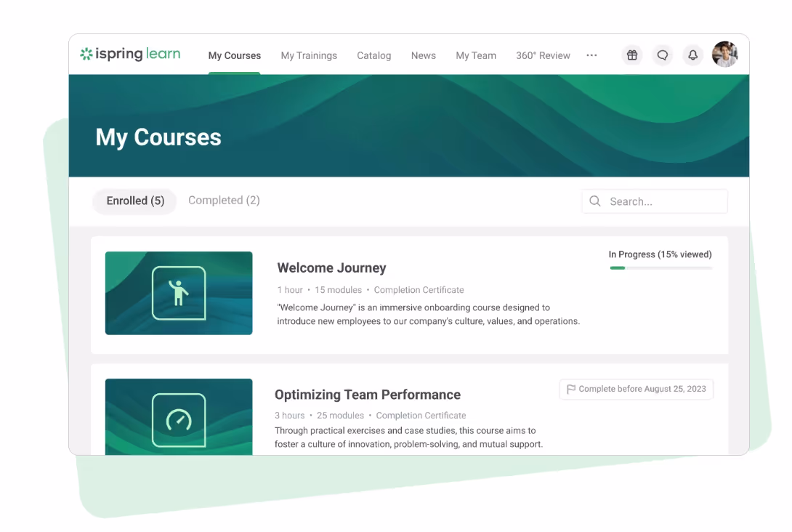Screen dimensions: 792x532
Task: Click the Welcome Journey progress bar
Action: 660,267
